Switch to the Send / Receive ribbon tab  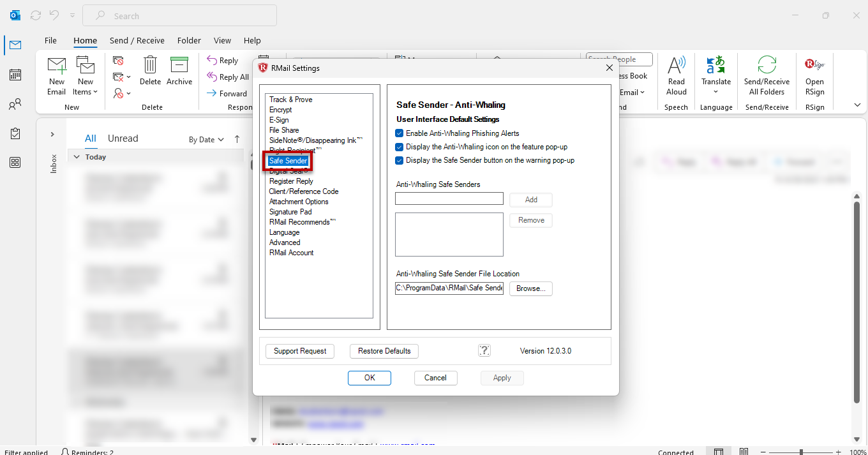(137, 40)
